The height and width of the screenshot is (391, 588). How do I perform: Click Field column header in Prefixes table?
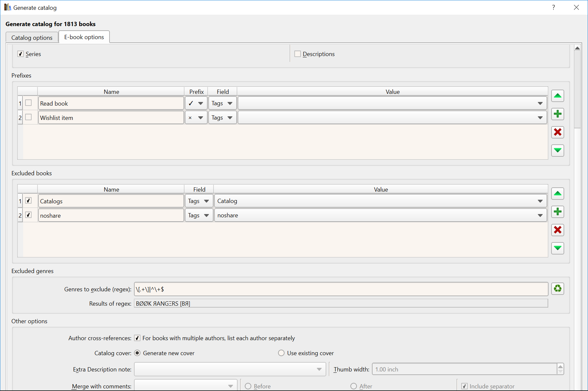pos(223,92)
